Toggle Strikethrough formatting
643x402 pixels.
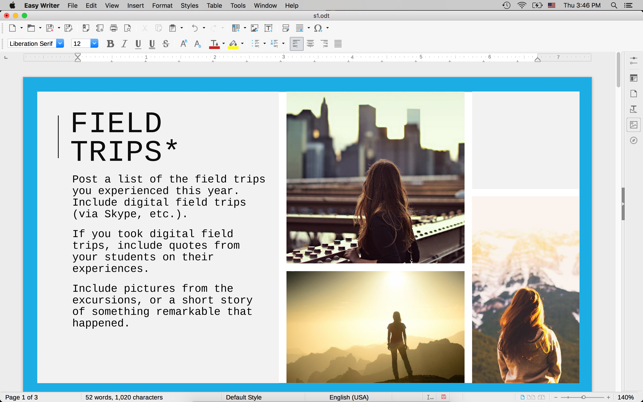click(x=166, y=44)
